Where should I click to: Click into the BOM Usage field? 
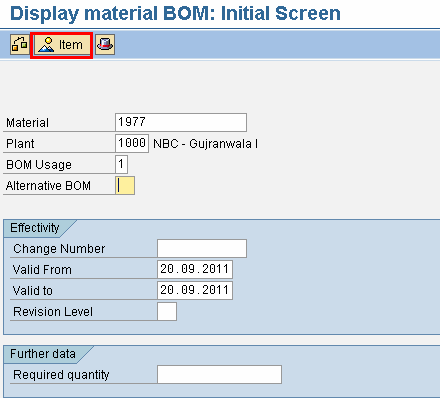pyautogui.click(x=121, y=164)
